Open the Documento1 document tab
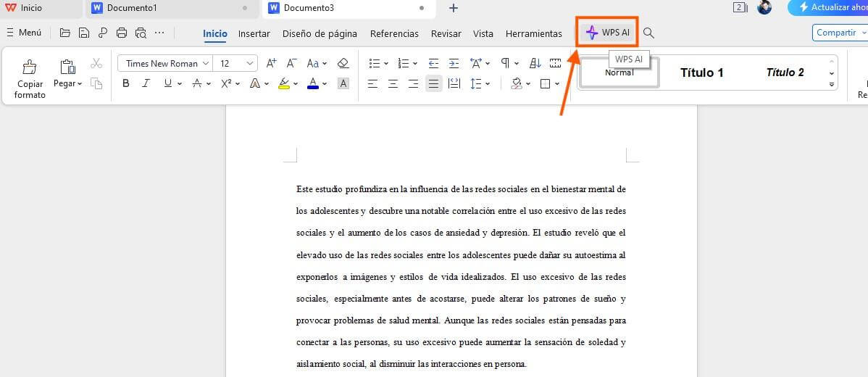This screenshot has height=377, width=868. [x=131, y=8]
